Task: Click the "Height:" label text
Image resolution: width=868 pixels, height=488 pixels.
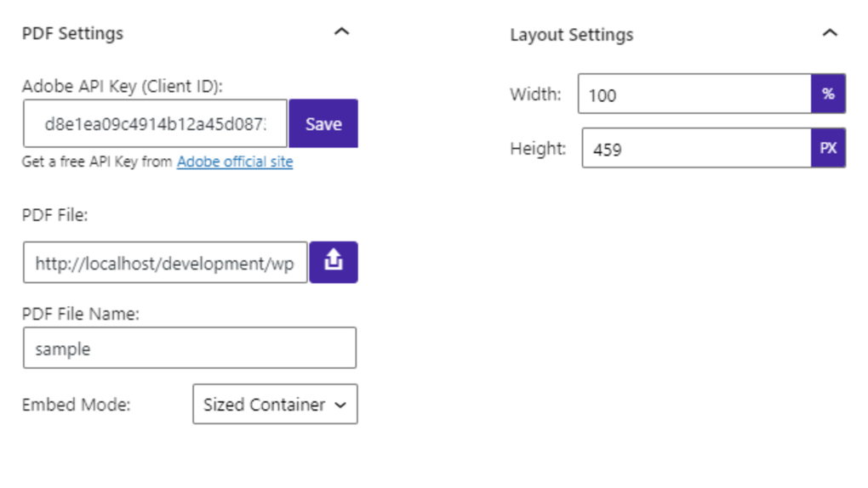Action: pyautogui.click(x=538, y=149)
